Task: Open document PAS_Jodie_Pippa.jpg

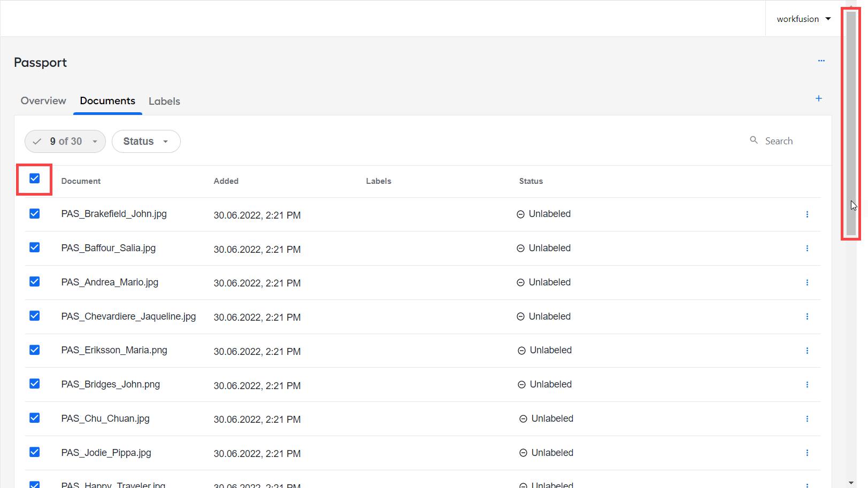Action: (106, 453)
